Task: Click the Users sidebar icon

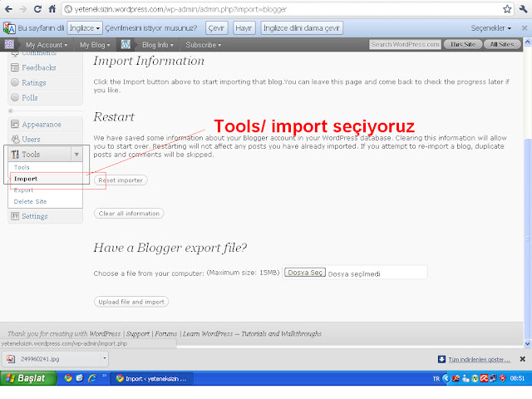Action: [x=15, y=139]
